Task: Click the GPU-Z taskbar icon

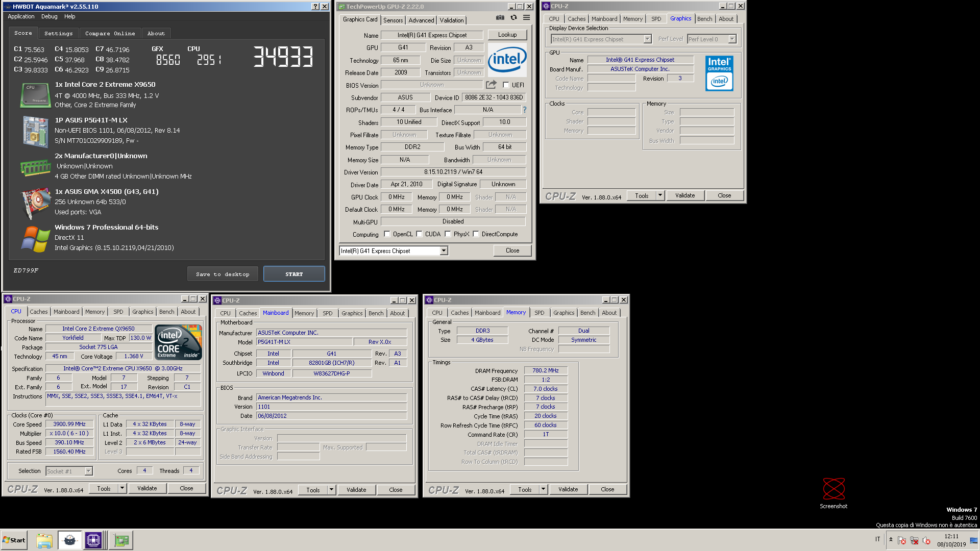Action: point(121,540)
